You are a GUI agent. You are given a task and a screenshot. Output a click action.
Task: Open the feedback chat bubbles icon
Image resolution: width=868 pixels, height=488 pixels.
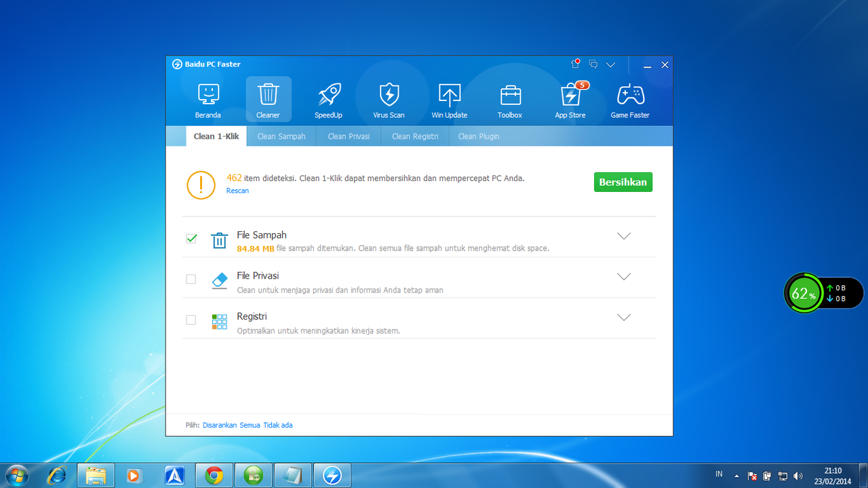tap(593, 64)
